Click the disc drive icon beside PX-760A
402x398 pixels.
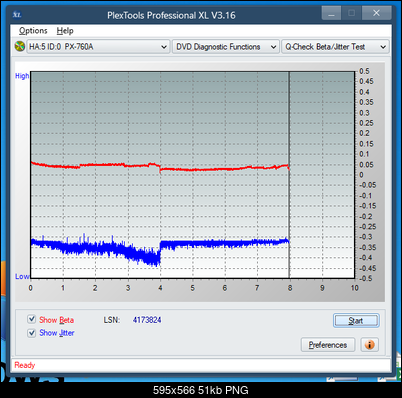coord(20,46)
